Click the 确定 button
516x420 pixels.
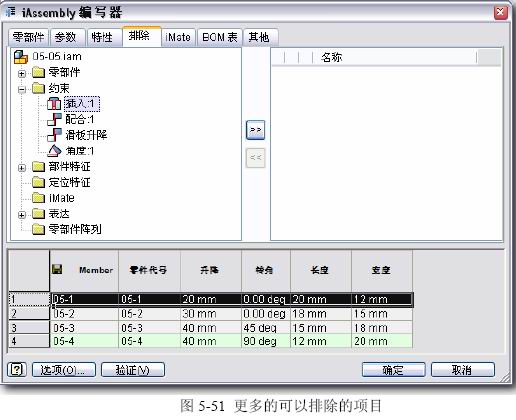pyautogui.click(x=393, y=370)
